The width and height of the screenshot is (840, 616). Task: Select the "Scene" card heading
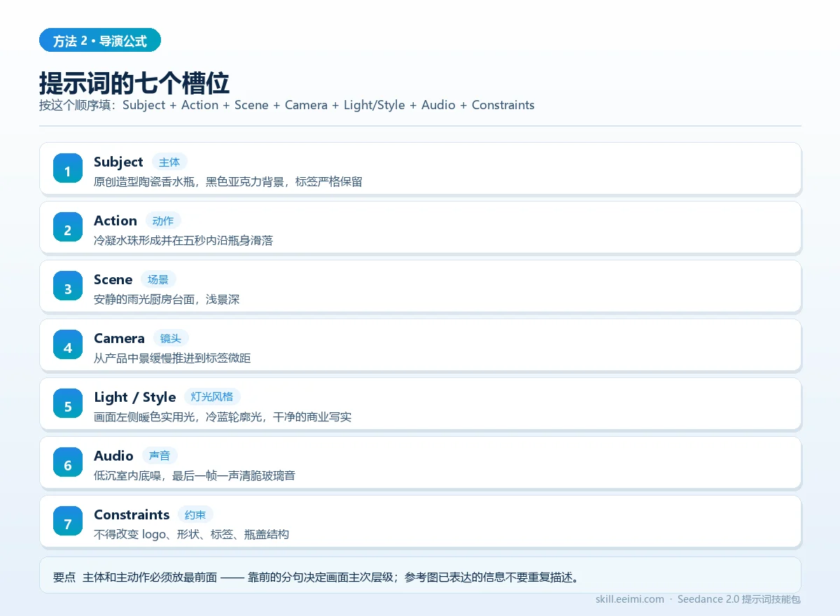[x=113, y=279]
